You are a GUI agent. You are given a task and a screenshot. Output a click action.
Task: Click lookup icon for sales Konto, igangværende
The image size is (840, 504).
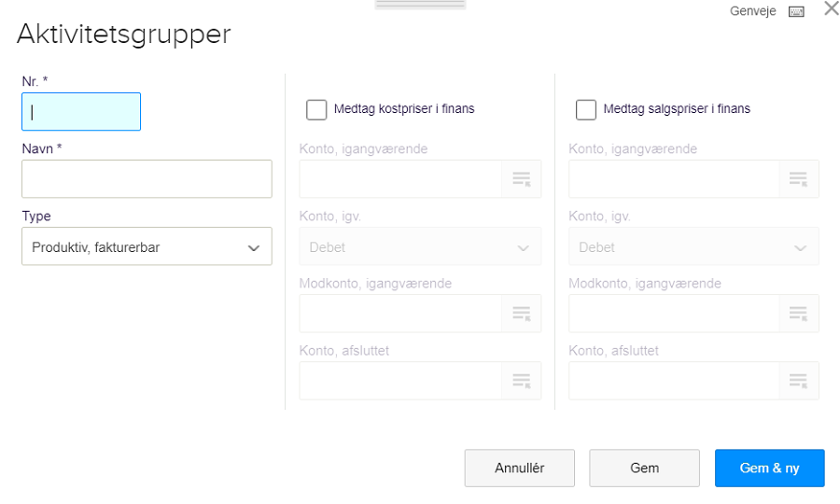tap(798, 179)
